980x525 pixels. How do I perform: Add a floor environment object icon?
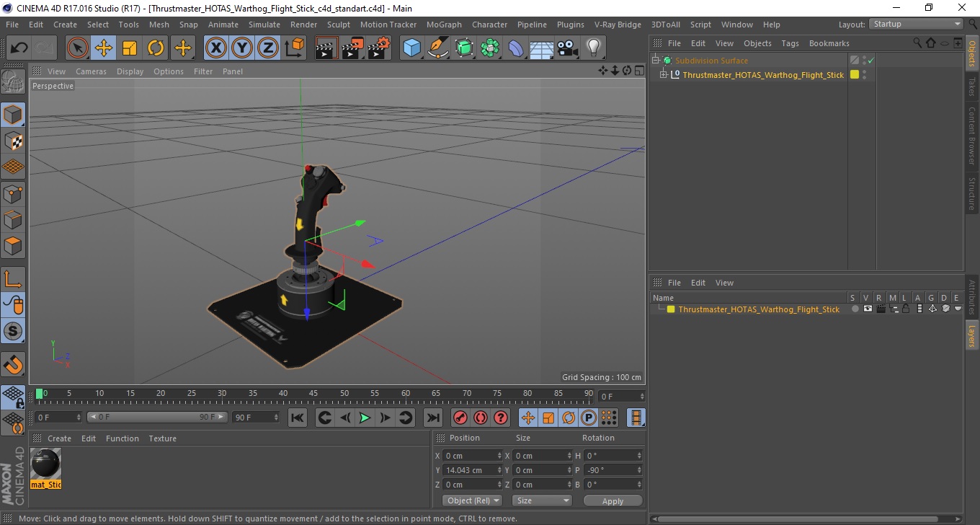[x=542, y=48]
